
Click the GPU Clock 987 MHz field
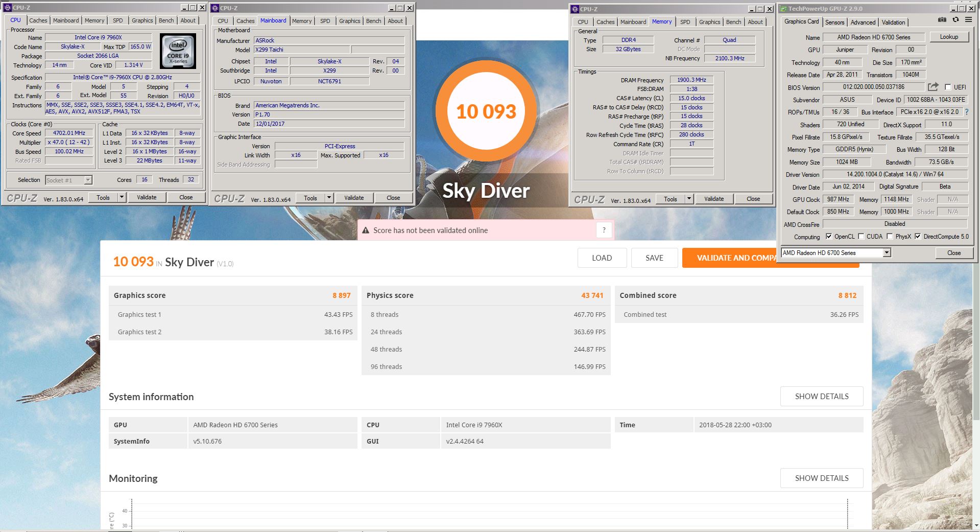pos(838,199)
